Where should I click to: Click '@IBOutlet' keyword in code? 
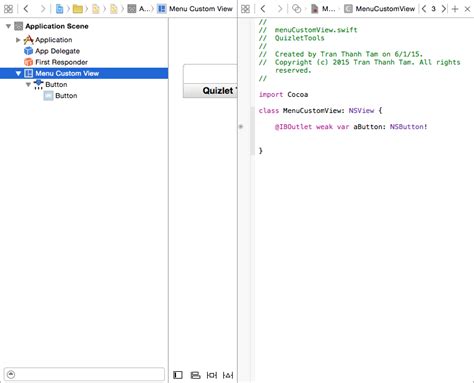click(293, 127)
